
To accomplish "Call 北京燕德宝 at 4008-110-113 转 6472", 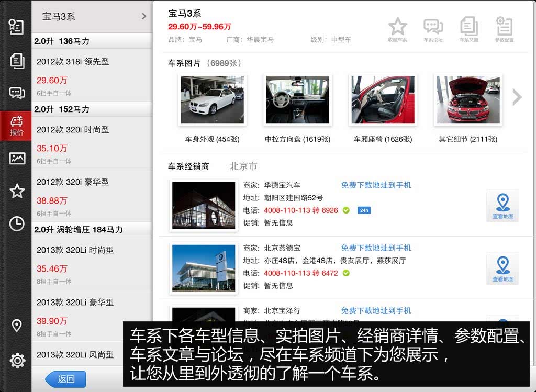I will (x=301, y=273).
